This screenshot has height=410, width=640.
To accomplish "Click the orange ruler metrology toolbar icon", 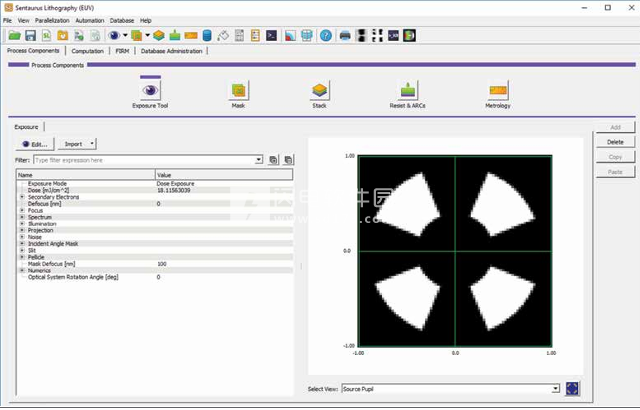I will pyautogui.click(x=191, y=36).
